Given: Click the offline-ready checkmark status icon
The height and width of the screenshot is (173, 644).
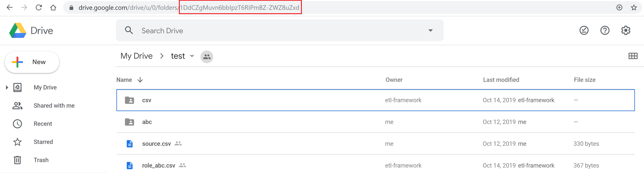Looking at the screenshot, I should 584,30.
